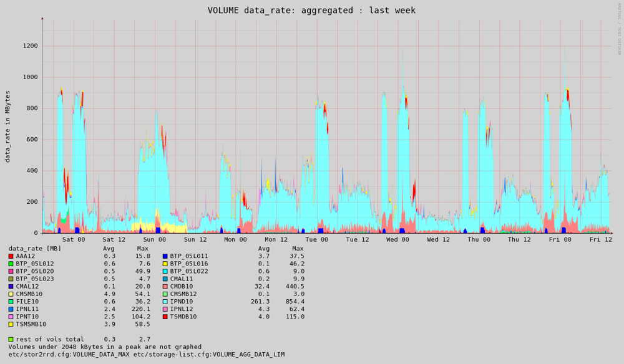Click the red TSMDB10 legend swatch
Screen dimensions: 624x364
pyautogui.click(x=165, y=317)
